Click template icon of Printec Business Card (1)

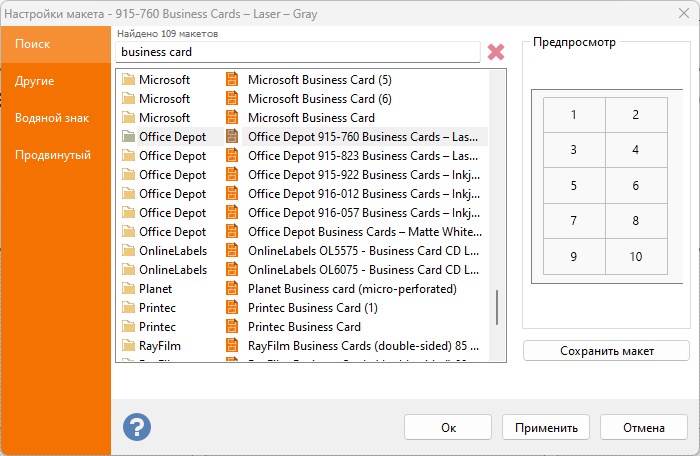[232, 307]
